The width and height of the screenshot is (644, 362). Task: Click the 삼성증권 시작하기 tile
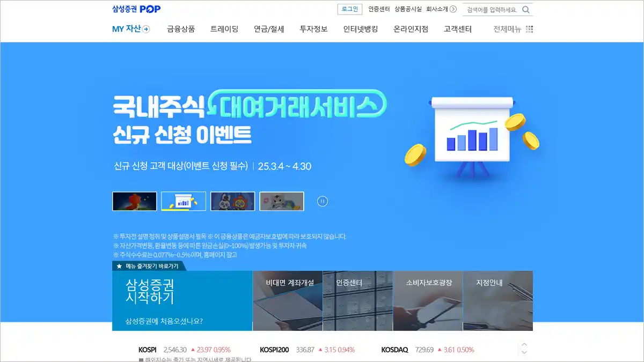tap(182, 300)
